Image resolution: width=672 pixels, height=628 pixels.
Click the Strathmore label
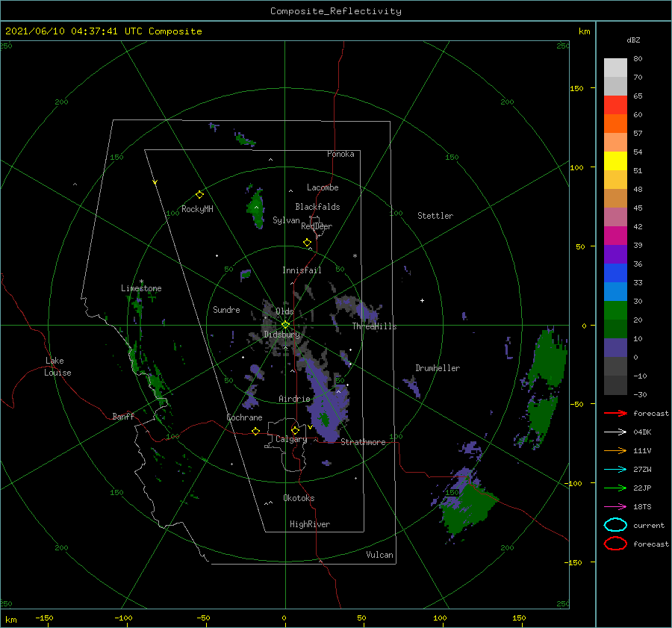364,442
